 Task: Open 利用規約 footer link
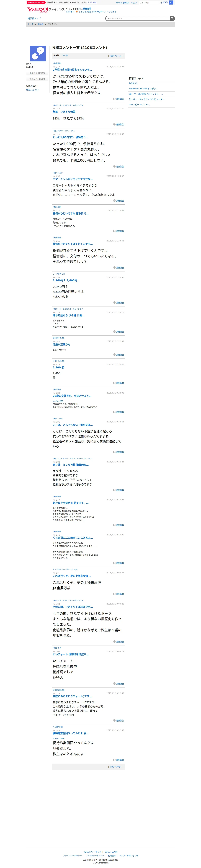tap(112, 855)
